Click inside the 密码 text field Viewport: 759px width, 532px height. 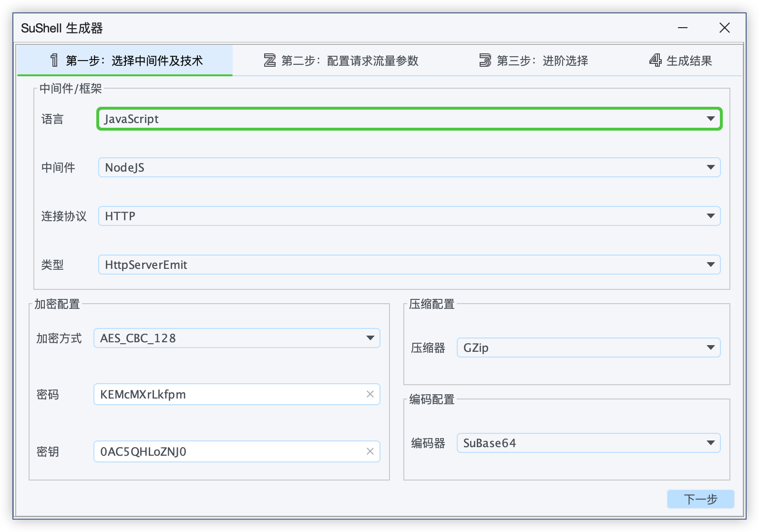[229, 394]
